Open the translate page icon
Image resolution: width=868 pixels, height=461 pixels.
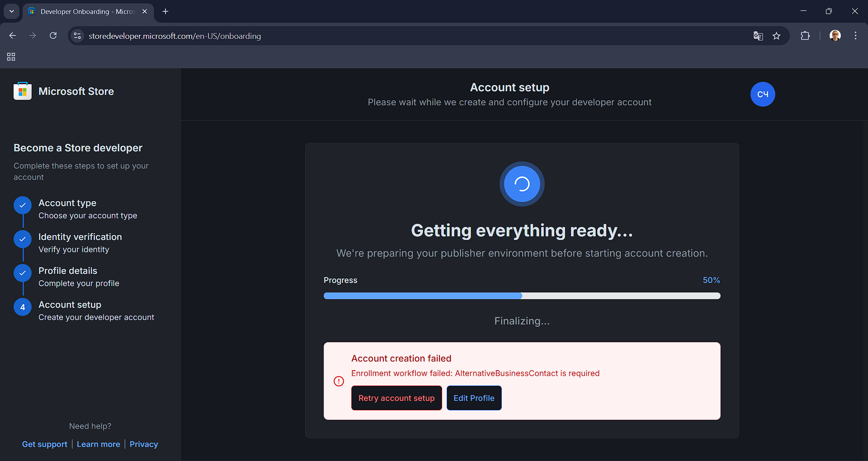(x=758, y=36)
